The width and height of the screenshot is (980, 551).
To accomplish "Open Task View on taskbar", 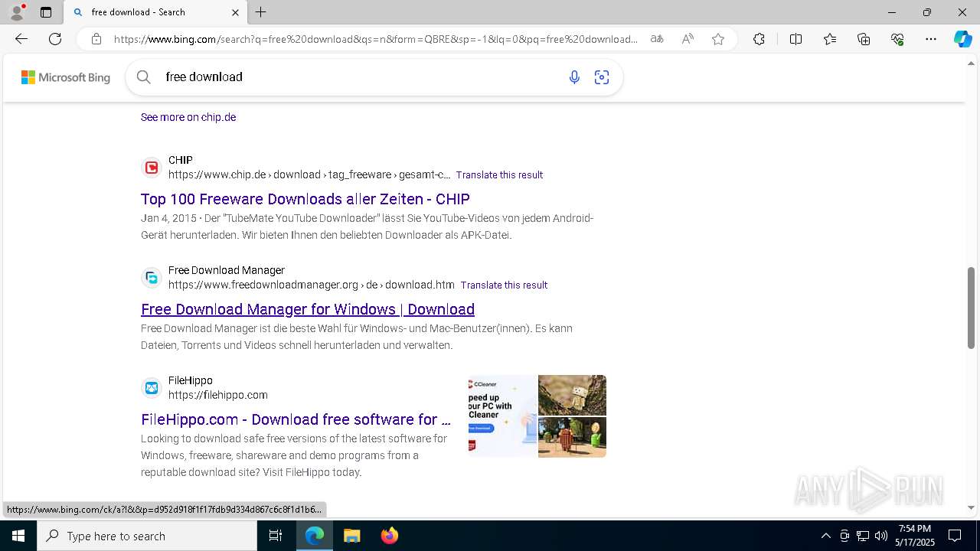I will [276, 536].
